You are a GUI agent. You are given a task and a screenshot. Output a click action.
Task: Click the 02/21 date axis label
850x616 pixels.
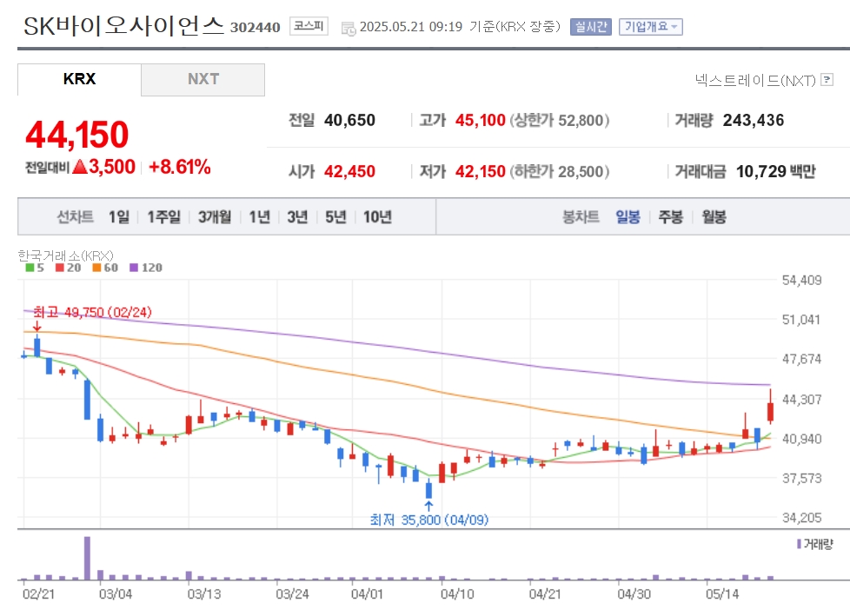[x=38, y=593]
